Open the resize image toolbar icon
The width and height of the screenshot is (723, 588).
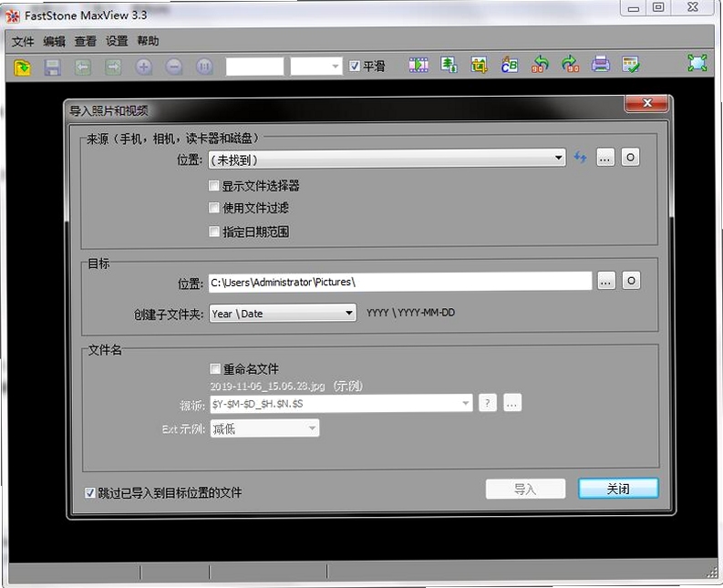pyautogui.click(x=449, y=65)
